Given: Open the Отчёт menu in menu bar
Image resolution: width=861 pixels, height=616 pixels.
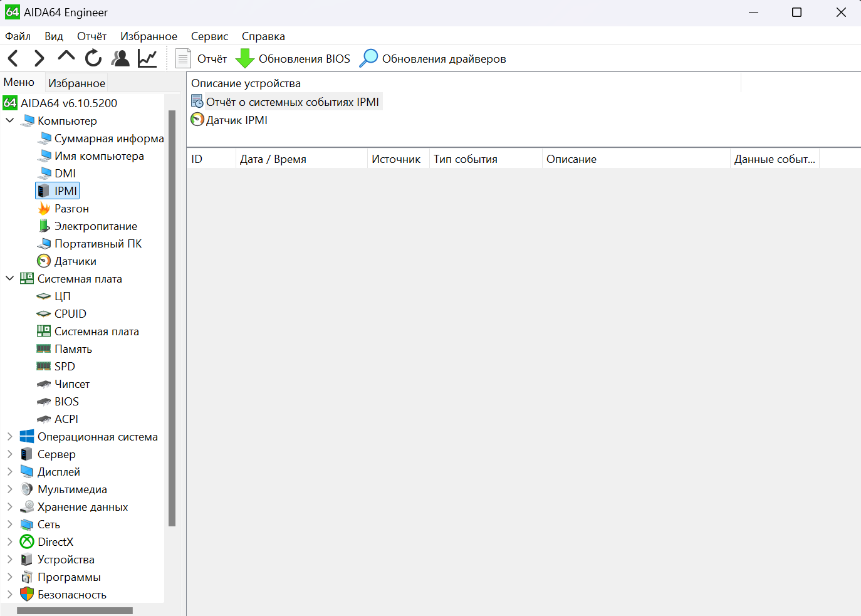Looking at the screenshot, I should (91, 36).
